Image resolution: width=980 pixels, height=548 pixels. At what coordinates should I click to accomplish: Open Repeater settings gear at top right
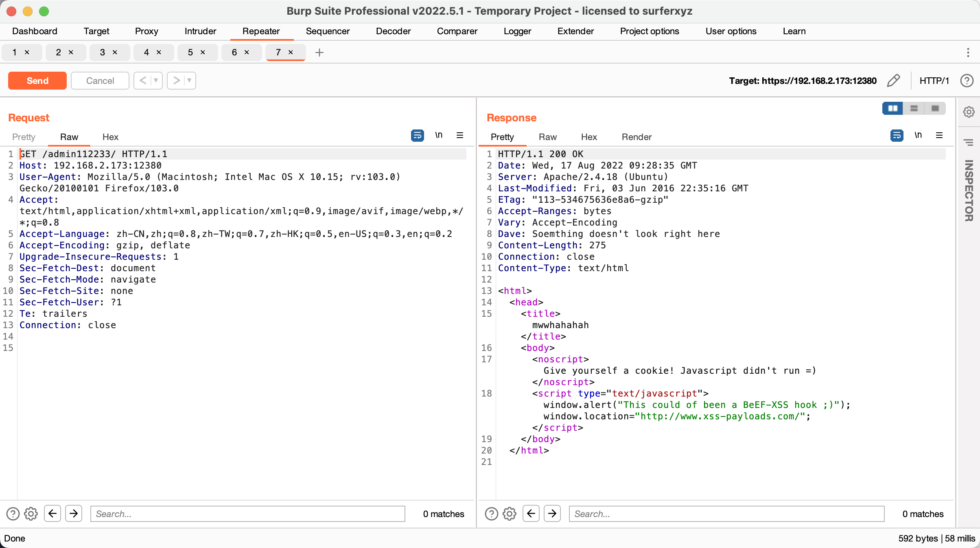click(969, 112)
